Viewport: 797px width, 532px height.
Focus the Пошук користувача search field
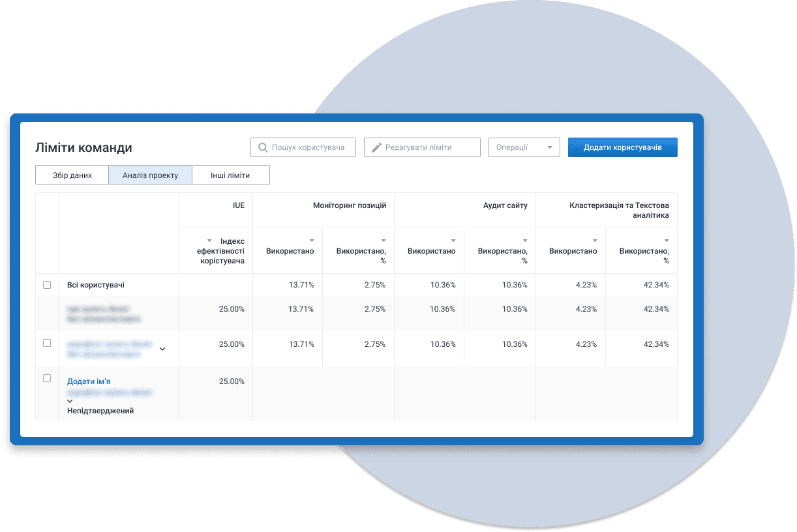pos(303,147)
